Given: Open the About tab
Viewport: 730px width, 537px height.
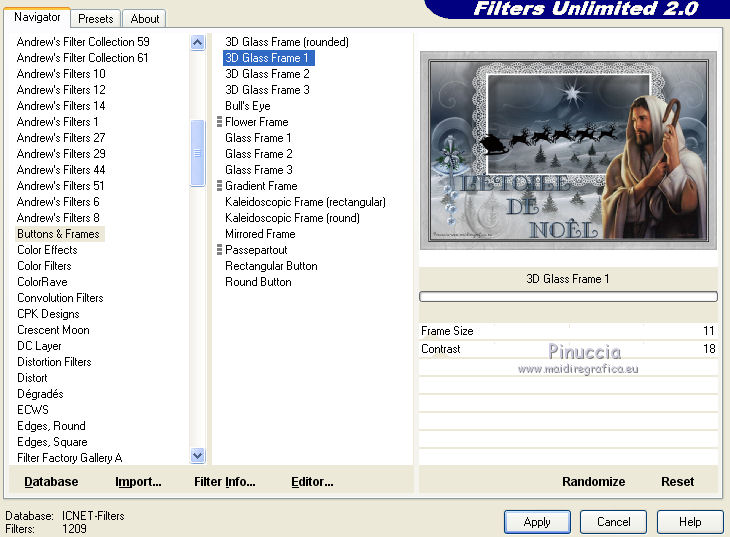Looking at the screenshot, I should click(x=144, y=19).
